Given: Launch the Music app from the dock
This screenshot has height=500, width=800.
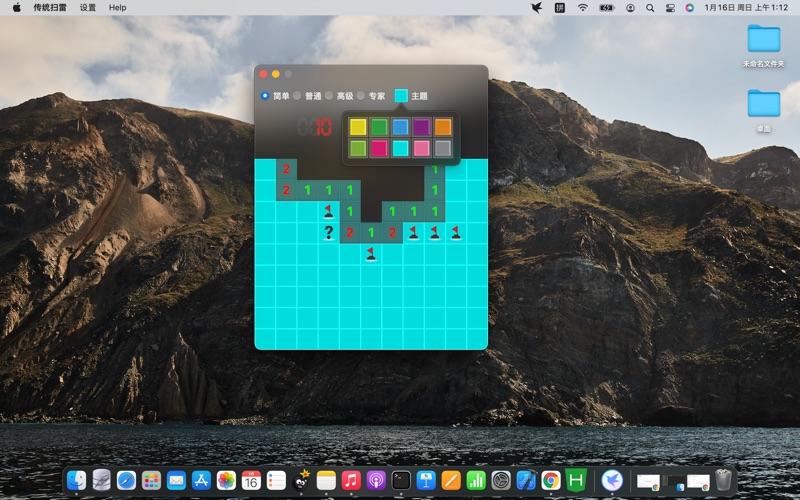Looking at the screenshot, I should [351, 481].
